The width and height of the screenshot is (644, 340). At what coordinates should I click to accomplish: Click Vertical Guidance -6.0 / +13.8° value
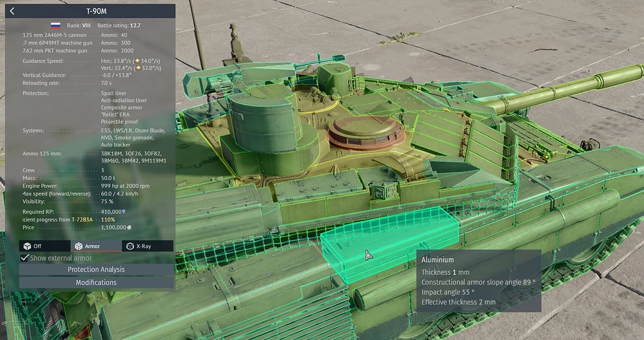[x=116, y=75]
